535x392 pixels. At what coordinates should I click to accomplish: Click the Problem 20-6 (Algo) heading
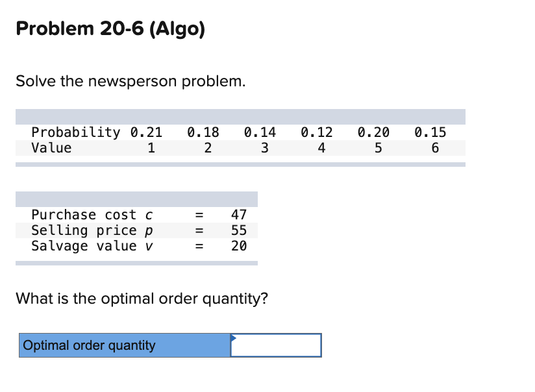pyautogui.click(x=110, y=29)
